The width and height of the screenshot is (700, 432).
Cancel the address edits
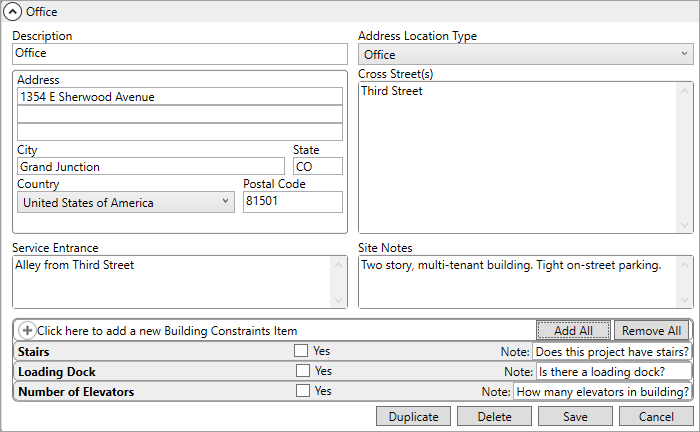pyautogui.click(x=656, y=416)
